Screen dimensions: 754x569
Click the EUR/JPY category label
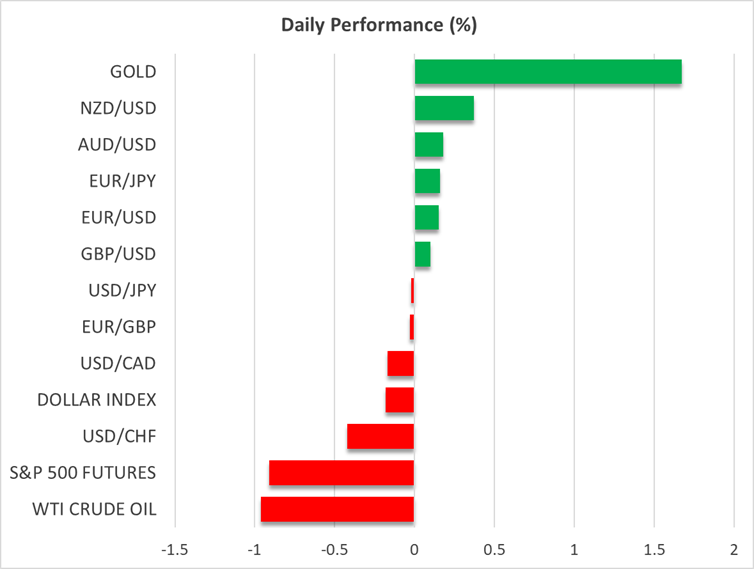tap(123, 181)
